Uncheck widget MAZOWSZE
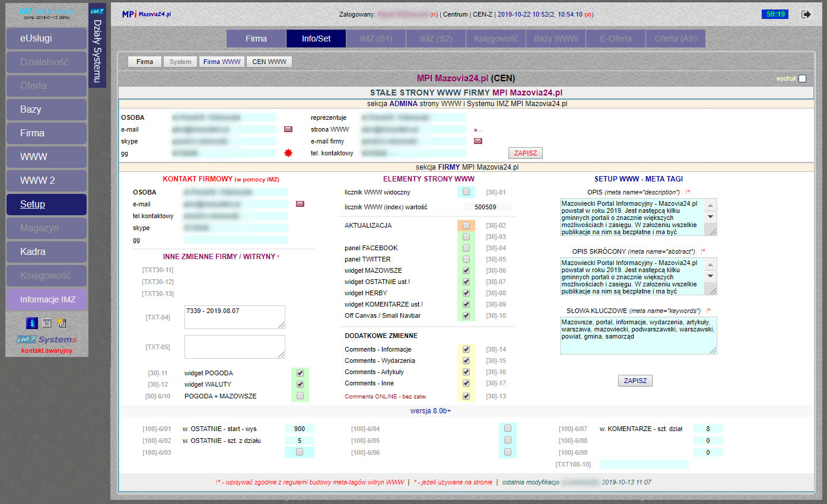The height and width of the screenshot is (504, 827). point(466,270)
